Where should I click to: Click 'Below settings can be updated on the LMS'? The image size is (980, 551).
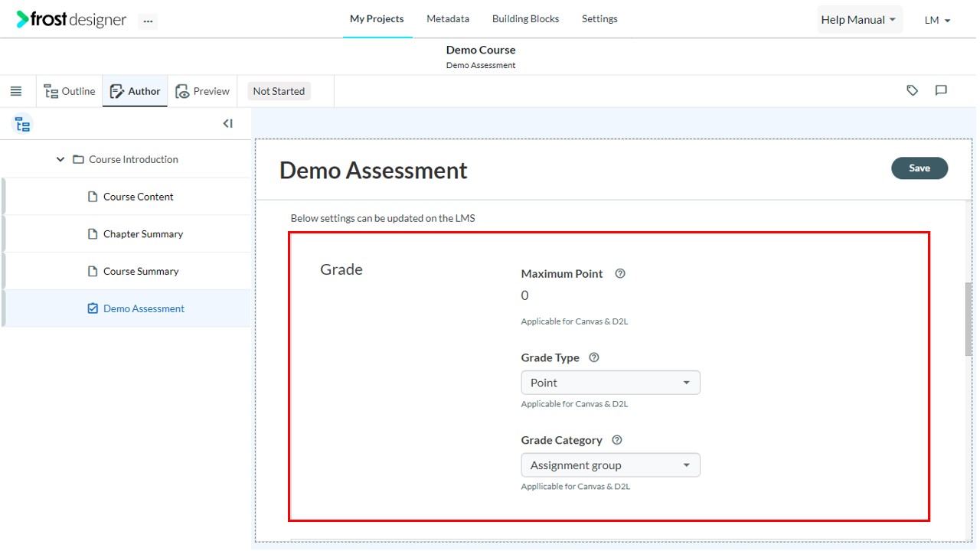383,218
